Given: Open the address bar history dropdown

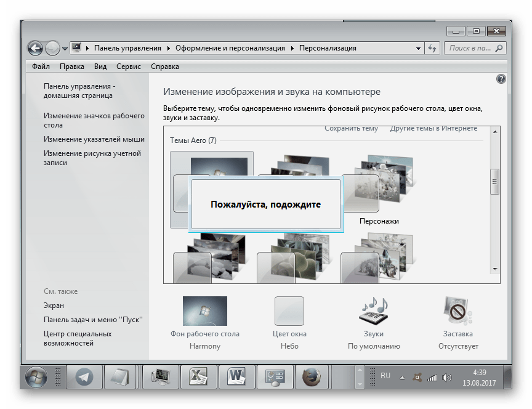Looking at the screenshot, I should (x=418, y=49).
